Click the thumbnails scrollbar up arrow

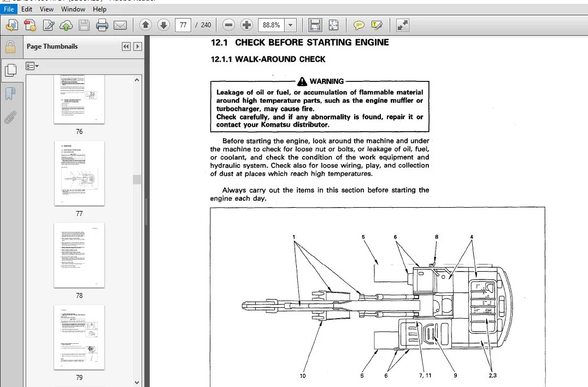pos(137,80)
